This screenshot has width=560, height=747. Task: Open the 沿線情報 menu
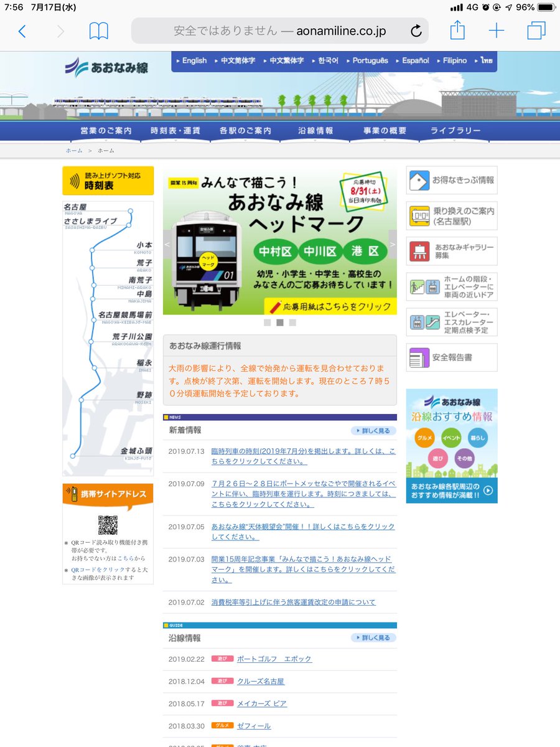click(x=315, y=131)
